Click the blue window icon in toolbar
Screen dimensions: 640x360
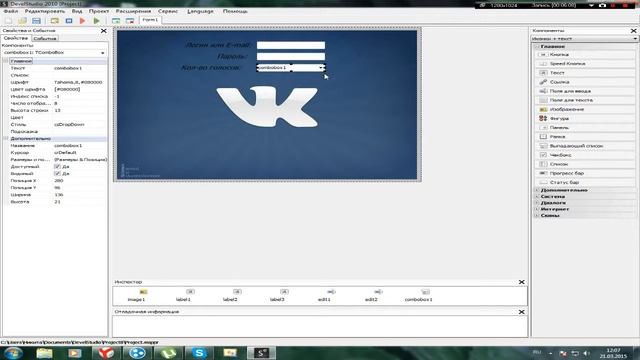(x=69, y=20)
